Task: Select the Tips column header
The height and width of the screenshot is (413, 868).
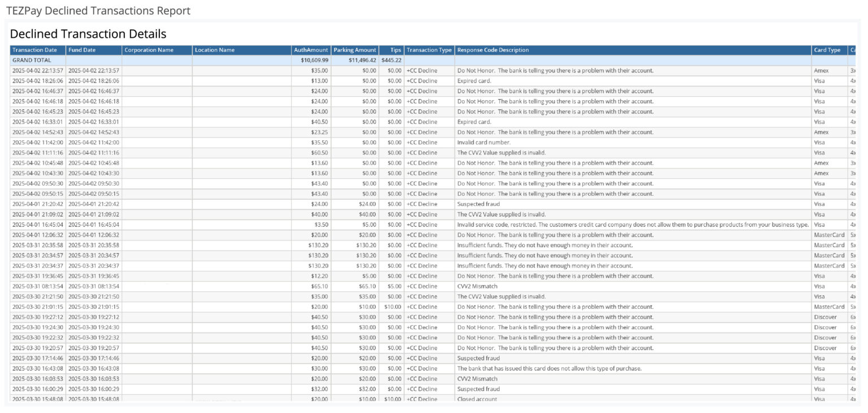Action: pos(396,50)
